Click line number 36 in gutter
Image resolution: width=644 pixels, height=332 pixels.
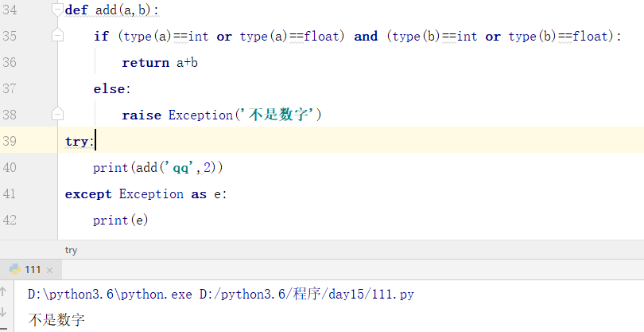coord(10,62)
